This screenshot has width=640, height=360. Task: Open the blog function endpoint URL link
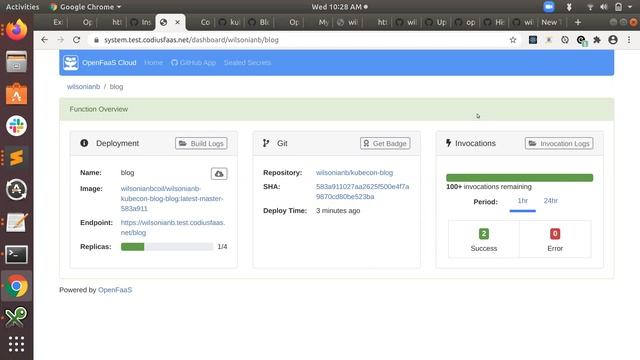tap(173, 227)
